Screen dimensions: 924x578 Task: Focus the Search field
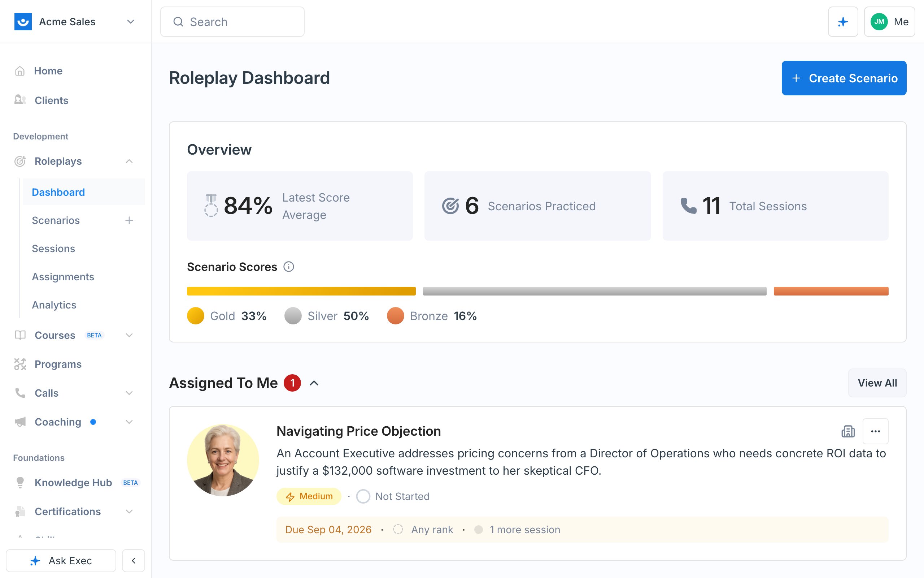pyautogui.click(x=232, y=22)
